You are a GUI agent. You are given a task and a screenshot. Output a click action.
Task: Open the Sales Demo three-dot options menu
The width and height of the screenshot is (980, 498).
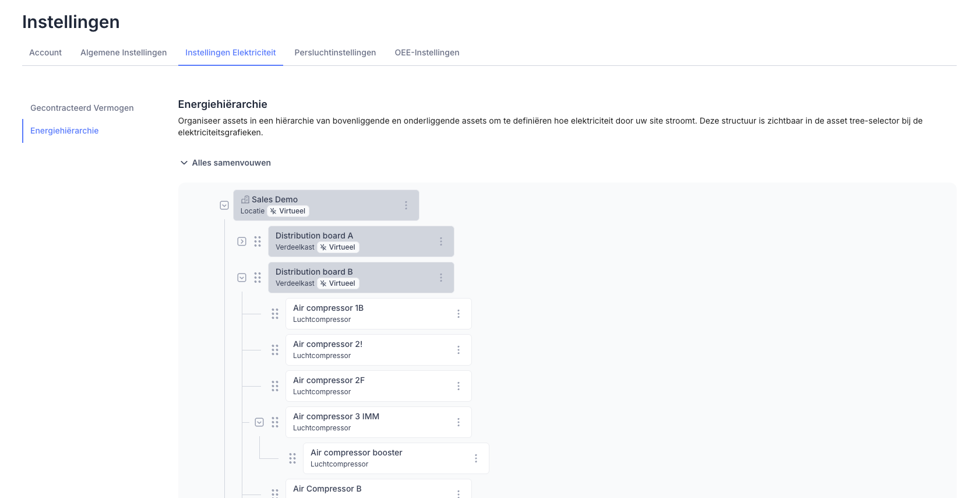(x=406, y=205)
